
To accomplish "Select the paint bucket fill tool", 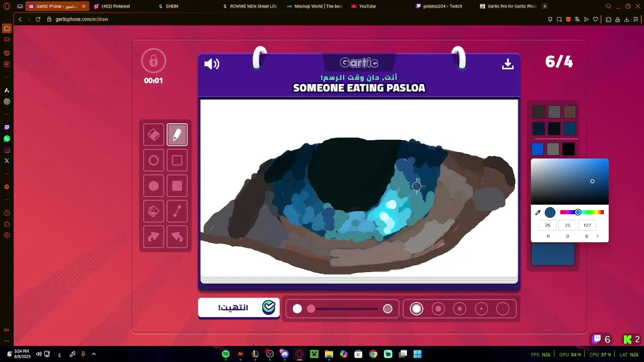I will (x=153, y=212).
